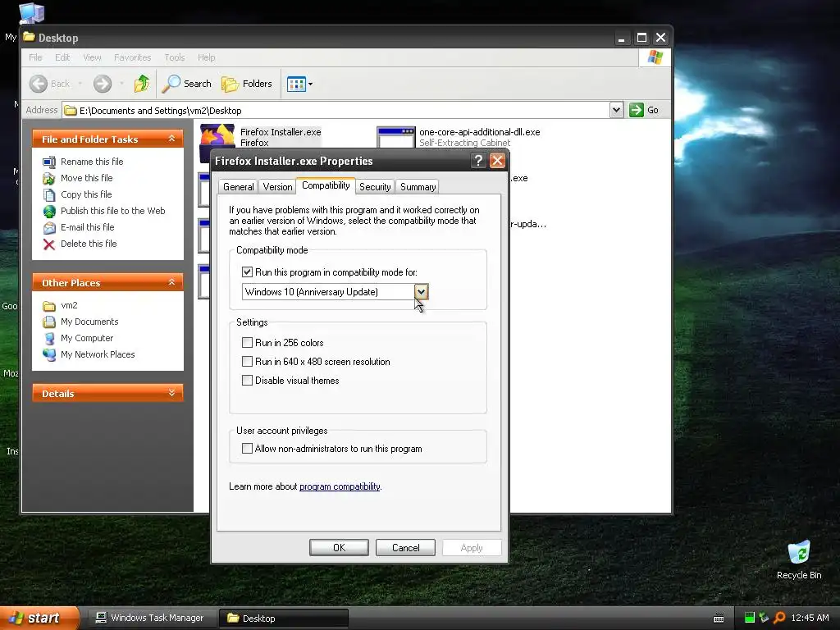The height and width of the screenshot is (630, 840).
Task: Click E-mail this file task
Action: [x=87, y=227]
